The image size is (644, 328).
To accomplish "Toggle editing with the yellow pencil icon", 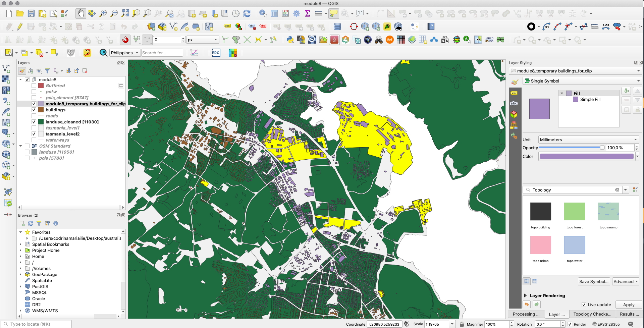I will coord(20,26).
